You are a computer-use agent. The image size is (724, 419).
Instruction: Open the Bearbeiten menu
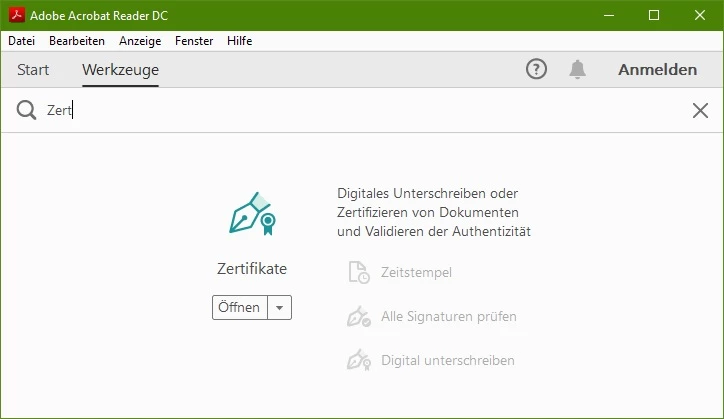point(77,41)
